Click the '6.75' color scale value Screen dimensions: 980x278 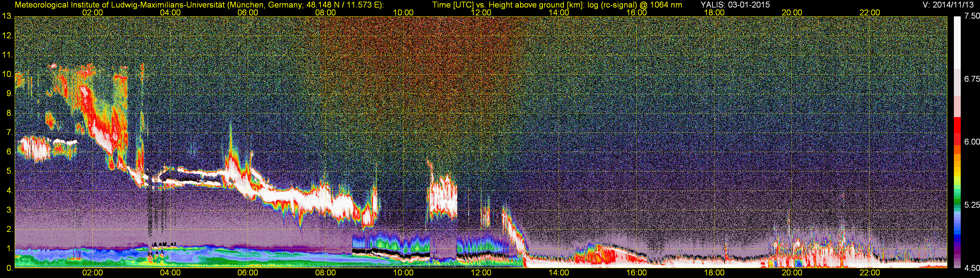coord(972,78)
